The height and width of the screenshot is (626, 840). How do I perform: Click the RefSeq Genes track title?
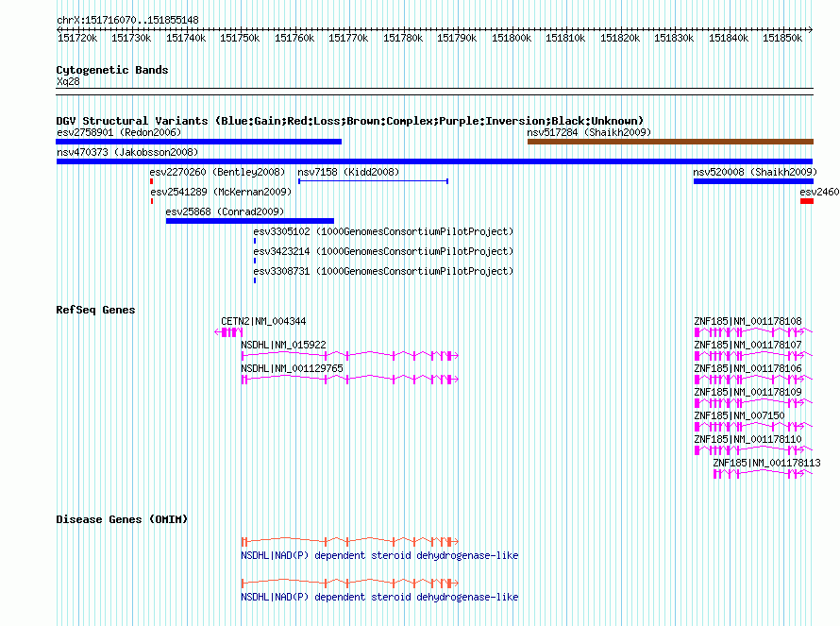(x=95, y=310)
